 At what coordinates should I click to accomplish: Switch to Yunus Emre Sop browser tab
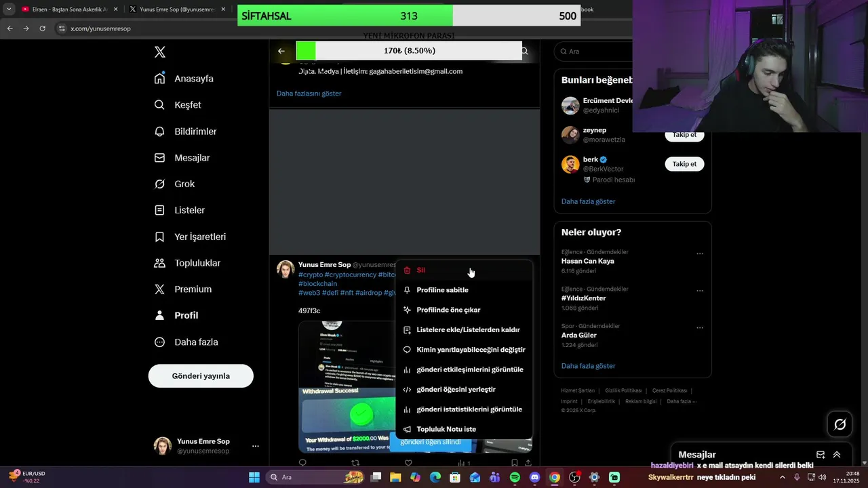[x=178, y=9]
